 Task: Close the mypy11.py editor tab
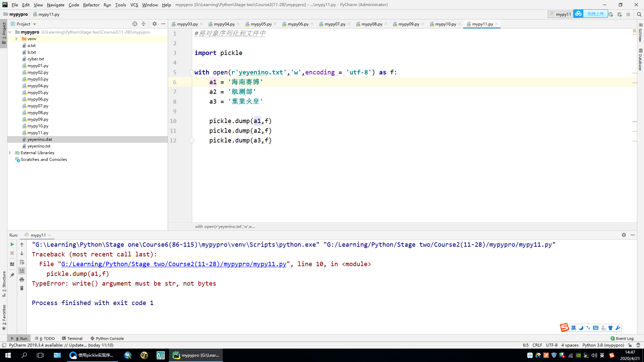(496, 24)
